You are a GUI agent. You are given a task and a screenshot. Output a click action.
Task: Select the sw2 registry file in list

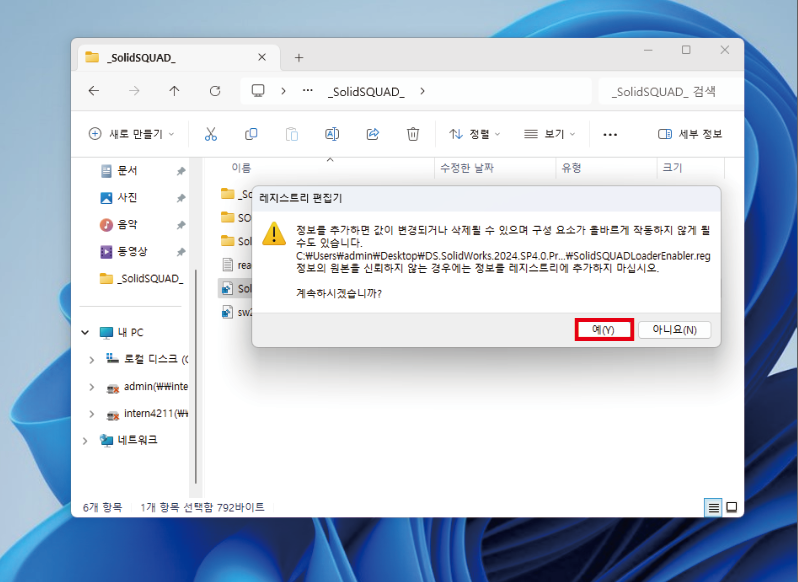point(236,312)
